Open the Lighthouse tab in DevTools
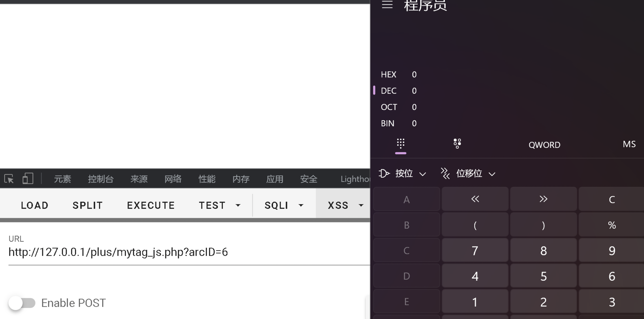This screenshot has width=644, height=319. [x=355, y=179]
